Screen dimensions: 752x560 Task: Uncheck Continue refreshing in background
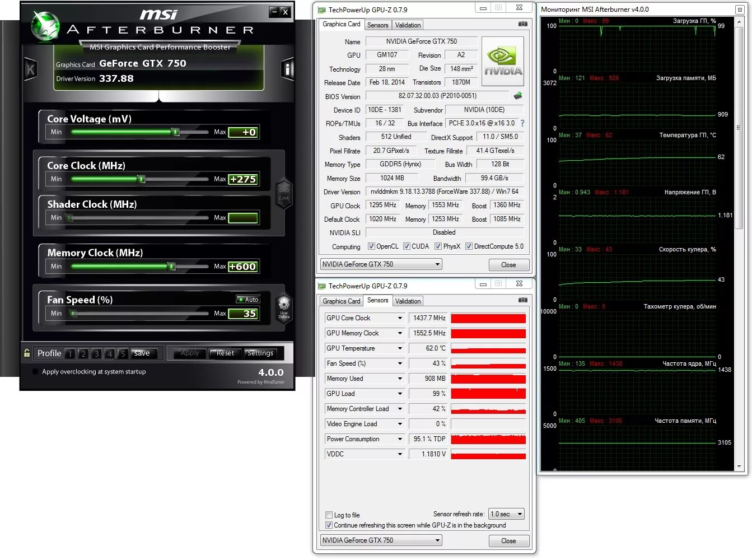(x=329, y=525)
